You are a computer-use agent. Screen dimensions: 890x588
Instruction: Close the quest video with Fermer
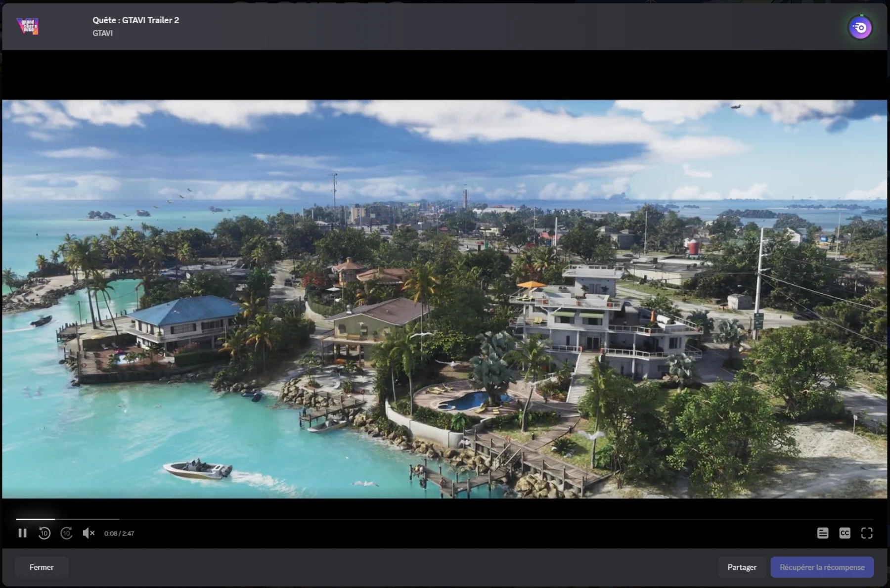41,567
